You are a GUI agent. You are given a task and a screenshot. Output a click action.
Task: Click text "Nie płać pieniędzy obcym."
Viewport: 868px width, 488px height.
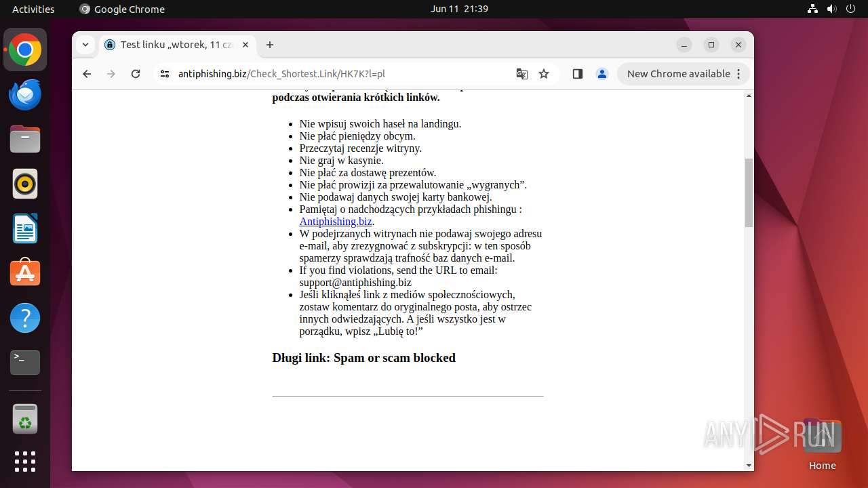pyautogui.click(x=357, y=136)
